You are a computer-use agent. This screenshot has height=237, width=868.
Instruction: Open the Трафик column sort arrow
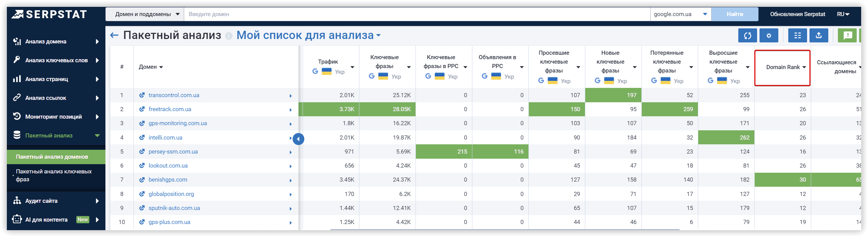352,67
